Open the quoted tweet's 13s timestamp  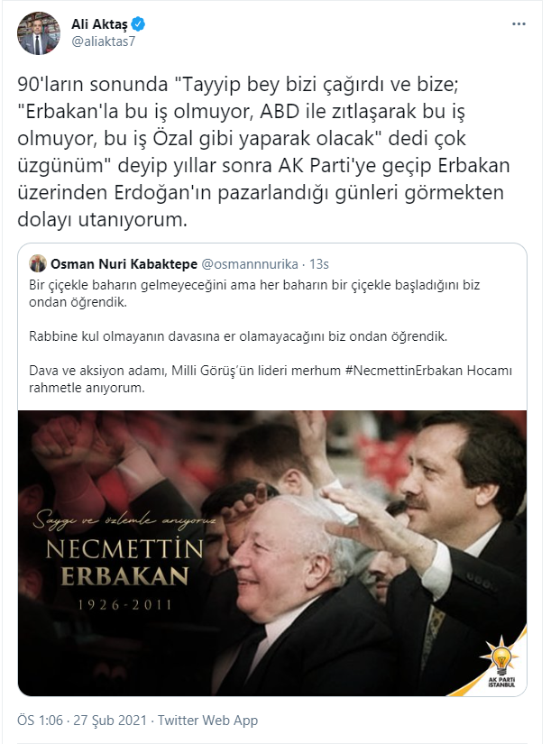point(319,264)
